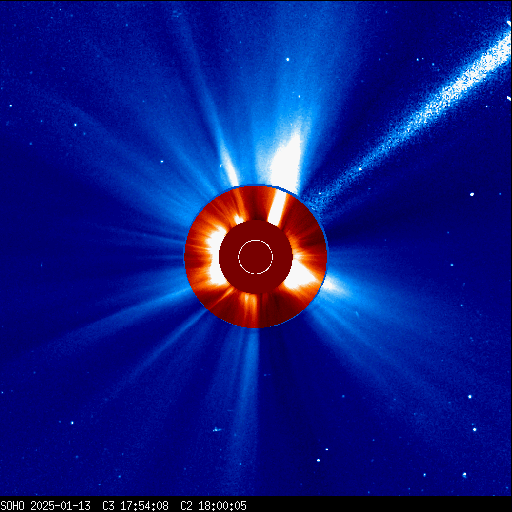Click the bright star at lower-right near the bottom

tap(465, 475)
